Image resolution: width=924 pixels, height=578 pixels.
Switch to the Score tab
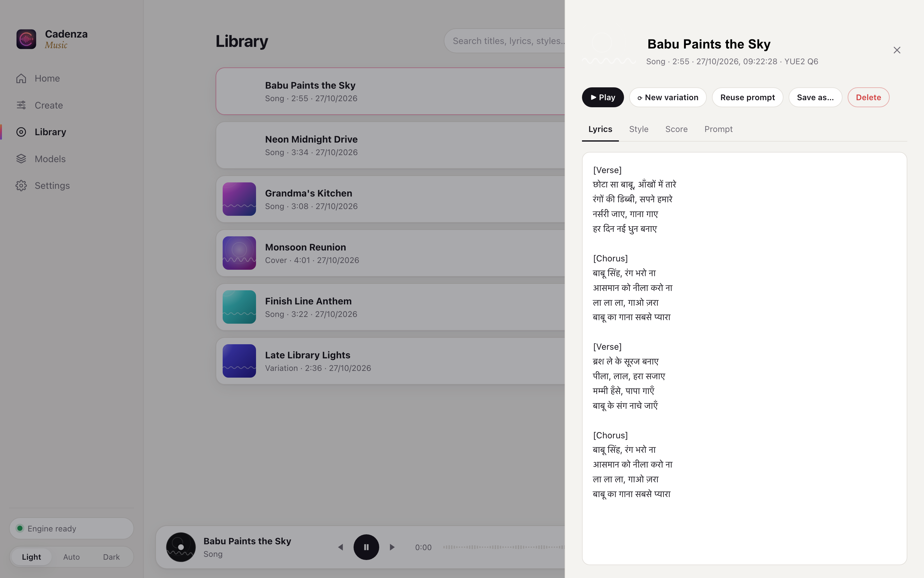[676, 129]
